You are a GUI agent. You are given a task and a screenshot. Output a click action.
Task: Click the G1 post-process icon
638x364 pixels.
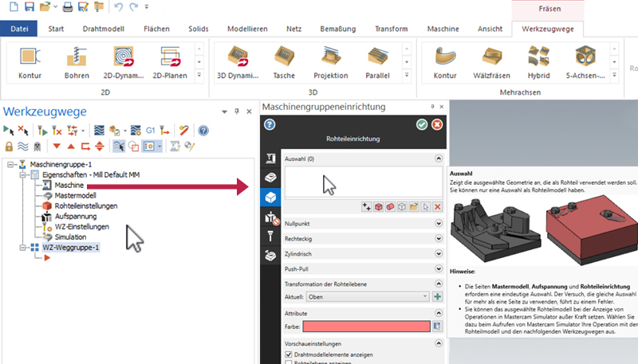click(x=151, y=130)
